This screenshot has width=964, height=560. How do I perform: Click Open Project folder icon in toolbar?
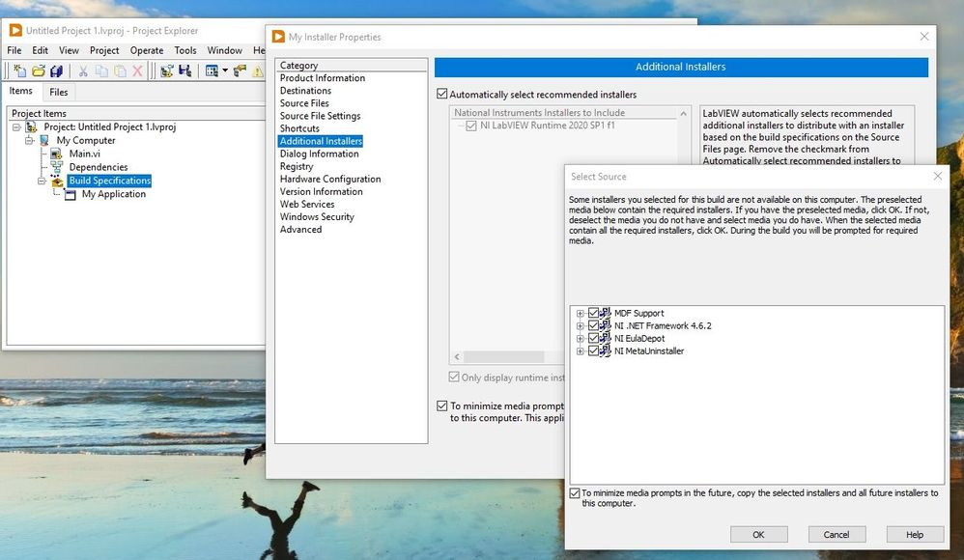(38, 70)
